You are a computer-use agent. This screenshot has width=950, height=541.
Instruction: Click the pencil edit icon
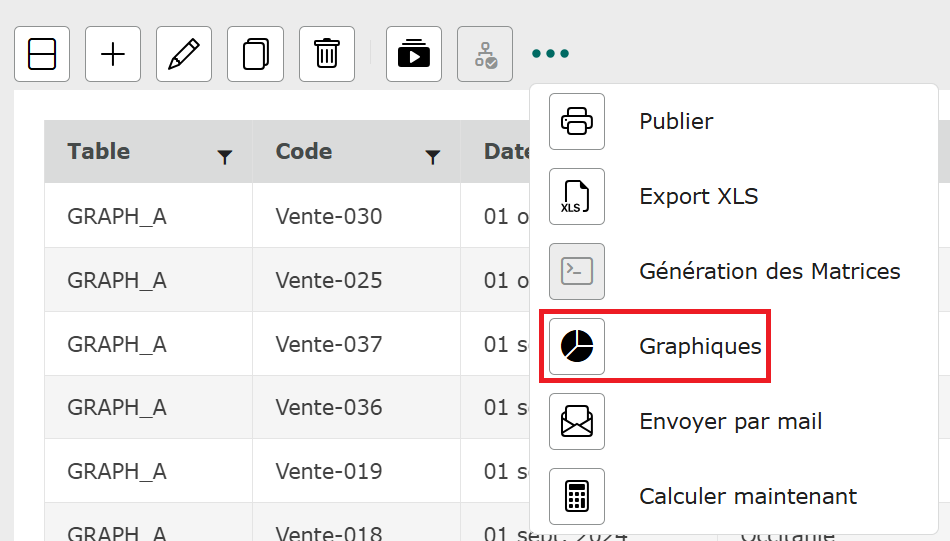184,54
